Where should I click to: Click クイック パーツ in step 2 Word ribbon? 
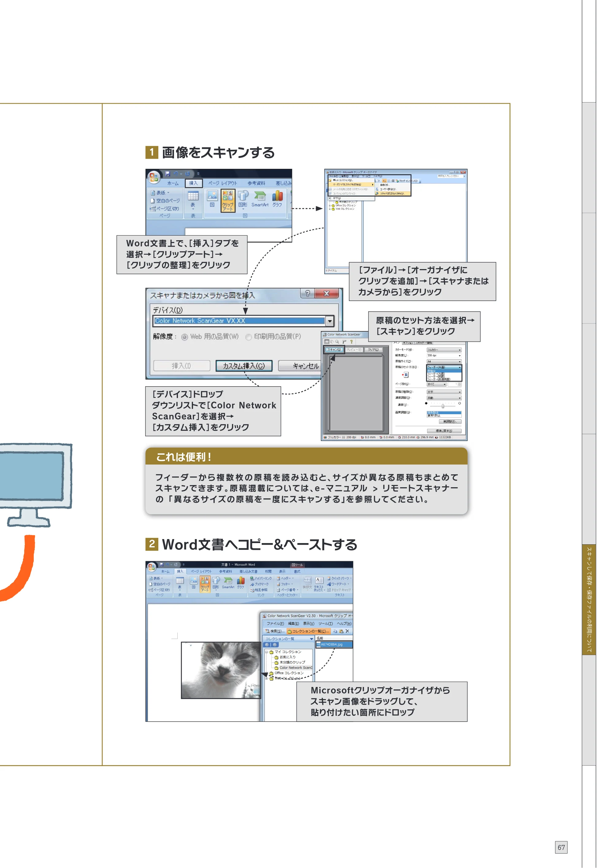point(339,578)
